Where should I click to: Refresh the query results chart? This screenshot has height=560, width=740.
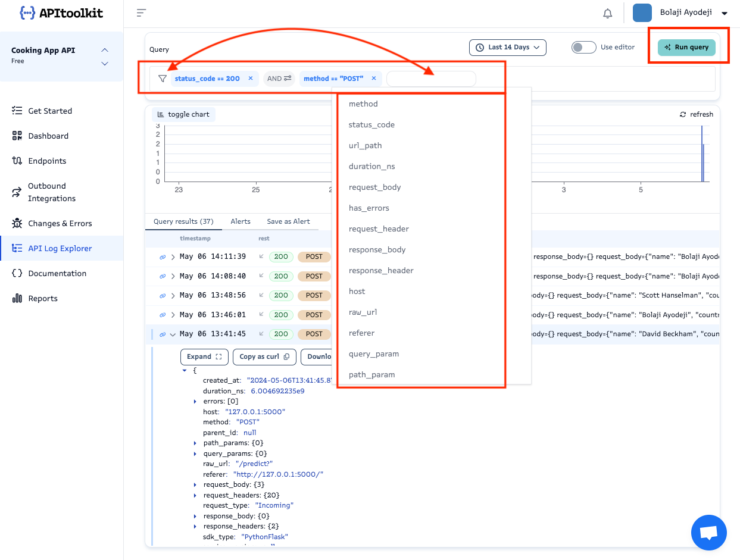(x=696, y=114)
